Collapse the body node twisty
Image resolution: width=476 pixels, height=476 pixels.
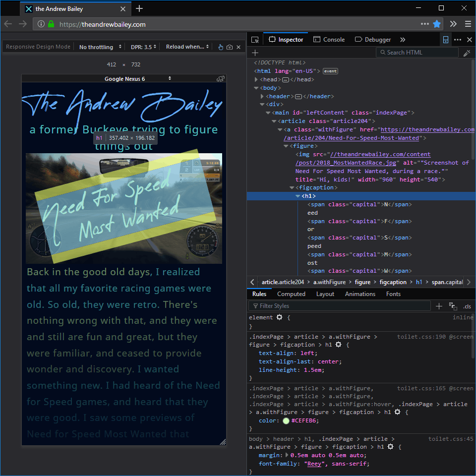256,88
